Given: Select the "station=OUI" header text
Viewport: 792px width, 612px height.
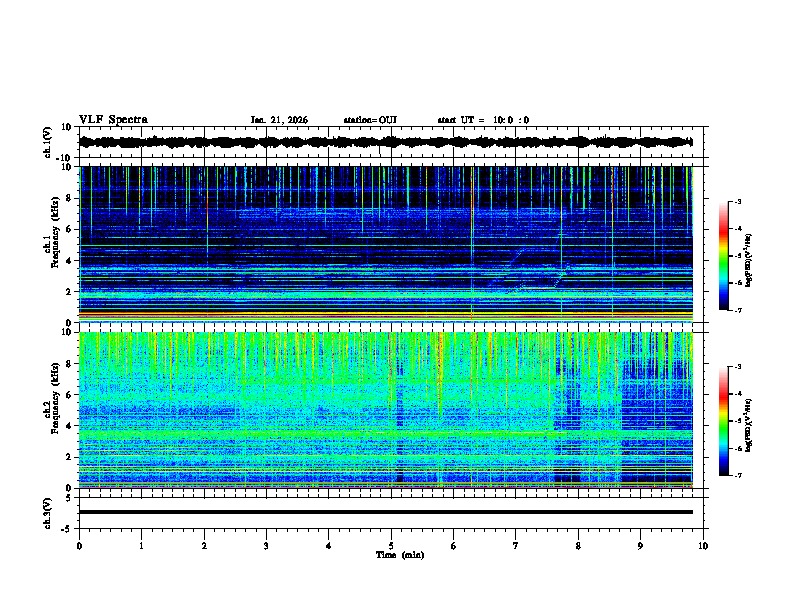Looking at the screenshot, I should tap(370, 120).
